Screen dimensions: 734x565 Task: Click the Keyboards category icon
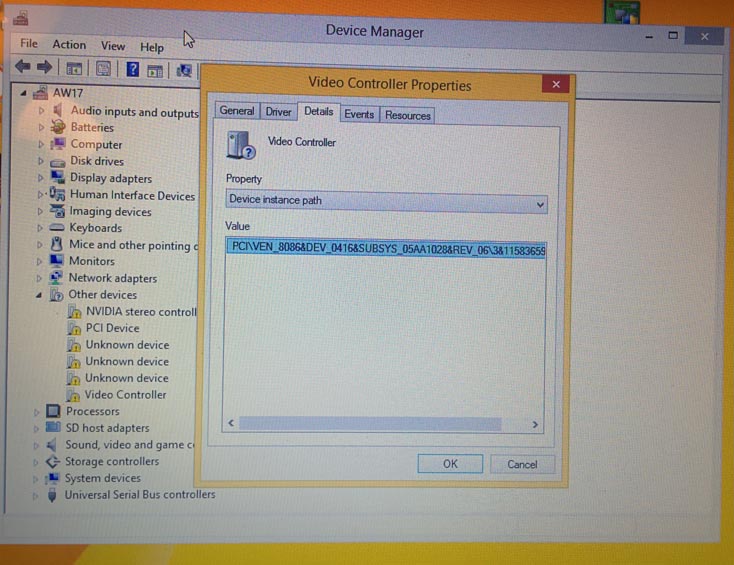click(57, 227)
